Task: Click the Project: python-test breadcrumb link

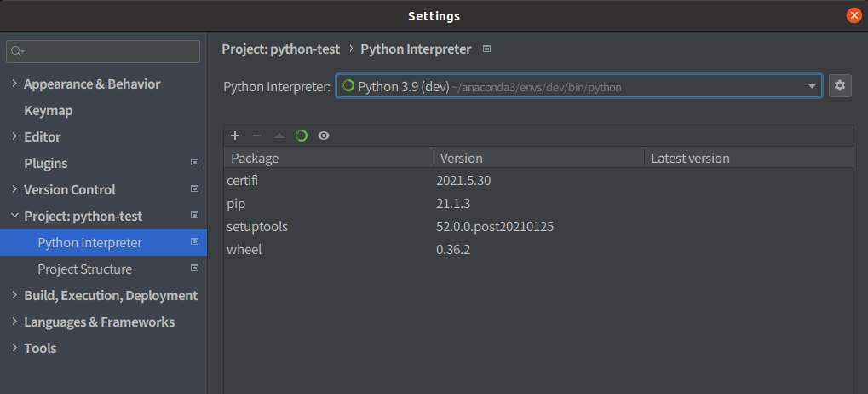Action: coord(280,49)
